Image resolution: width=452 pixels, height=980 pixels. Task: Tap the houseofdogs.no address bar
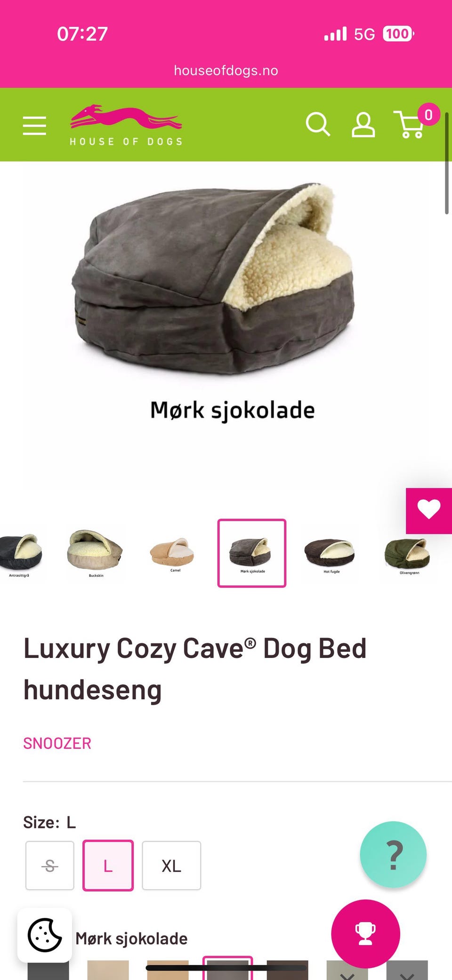(x=226, y=70)
